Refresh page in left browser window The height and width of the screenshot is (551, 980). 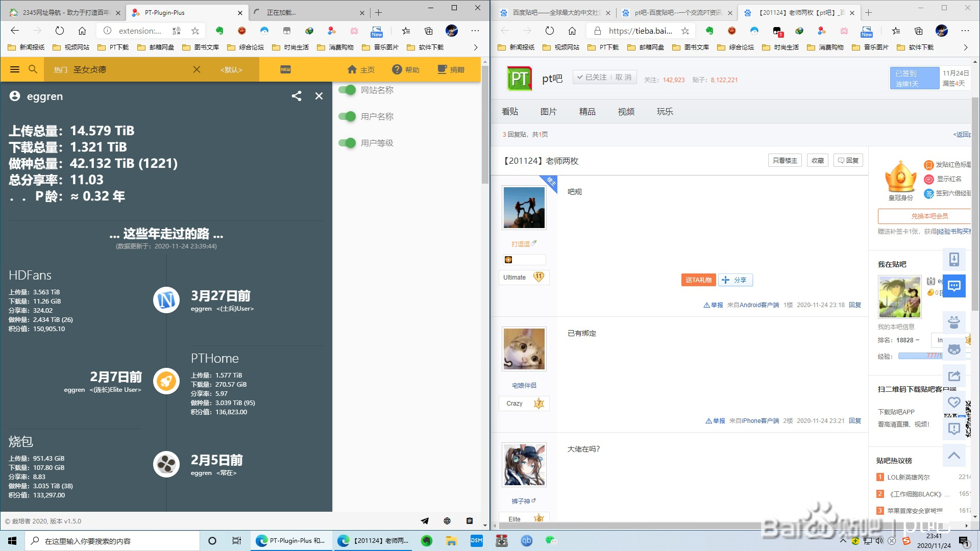(x=60, y=31)
